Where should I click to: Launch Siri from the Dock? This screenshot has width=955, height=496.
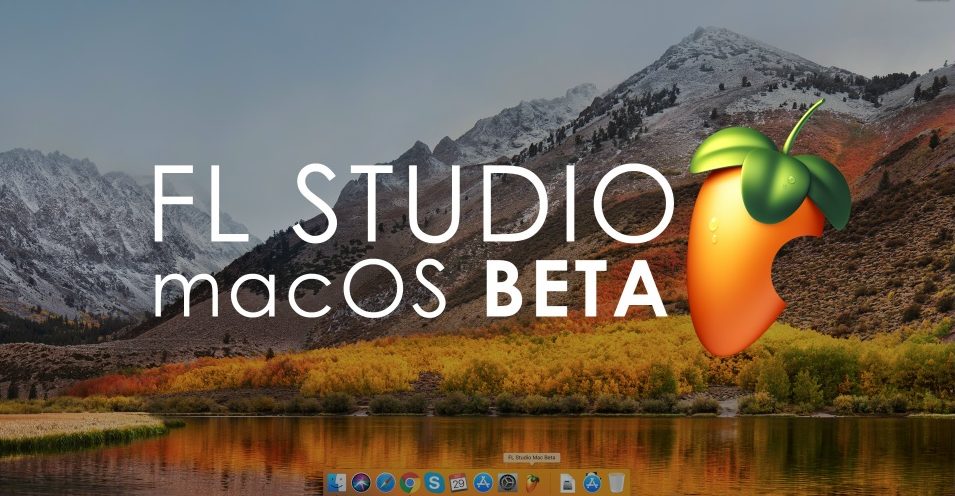click(361, 483)
